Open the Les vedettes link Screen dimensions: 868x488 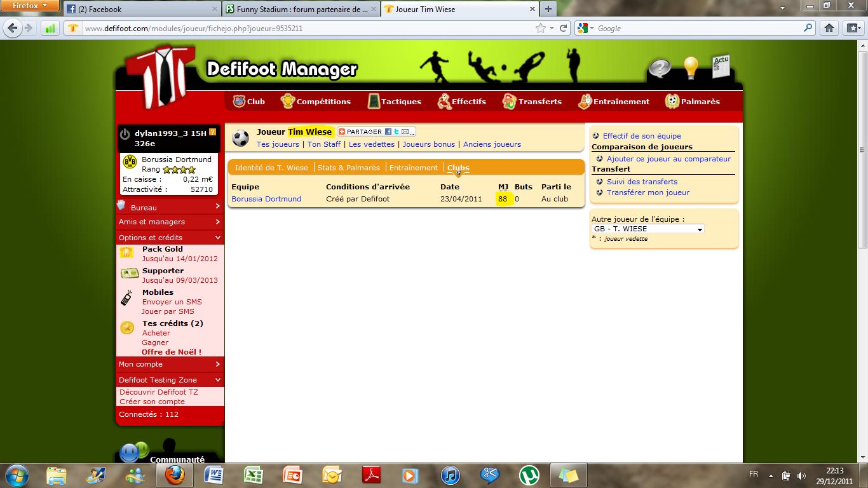pyautogui.click(x=372, y=144)
